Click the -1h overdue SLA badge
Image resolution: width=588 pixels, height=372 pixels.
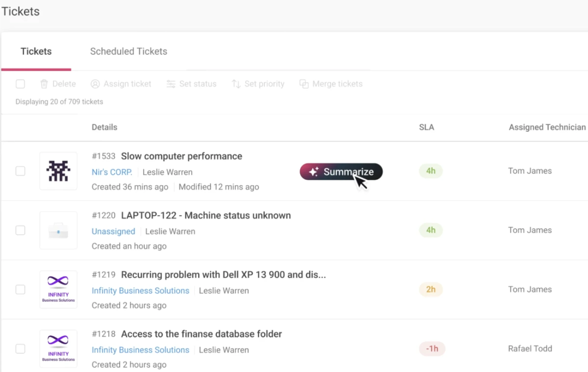coord(432,349)
